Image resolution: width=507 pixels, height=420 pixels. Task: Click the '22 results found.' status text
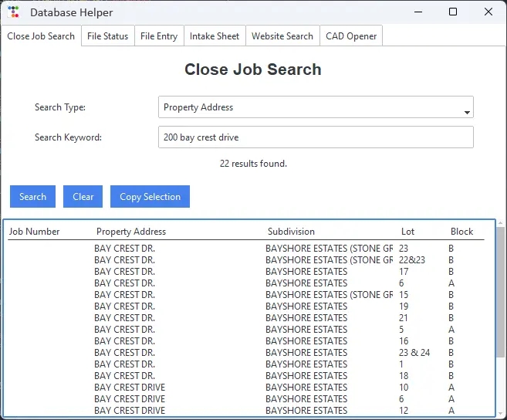pyautogui.click(x=253, y=164)
